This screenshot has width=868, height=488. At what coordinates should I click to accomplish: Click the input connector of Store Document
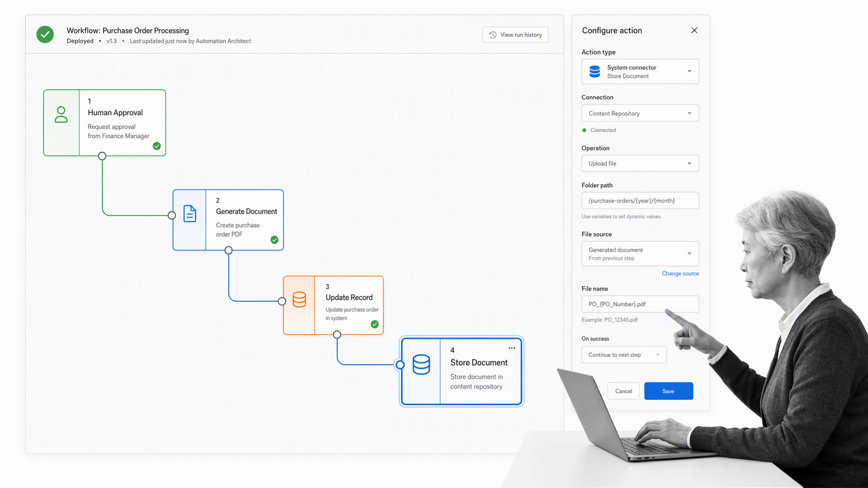(x=400, y=365)
